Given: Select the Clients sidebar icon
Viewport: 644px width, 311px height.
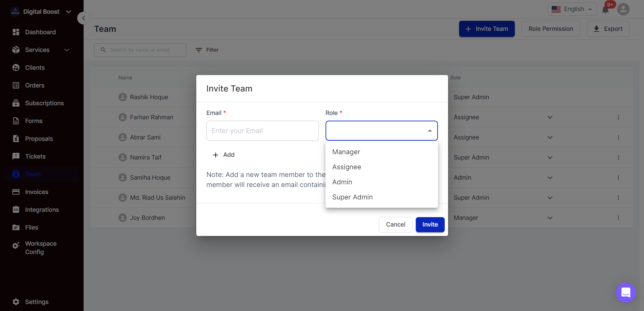Looking at the screenshot, I should 35,67.
